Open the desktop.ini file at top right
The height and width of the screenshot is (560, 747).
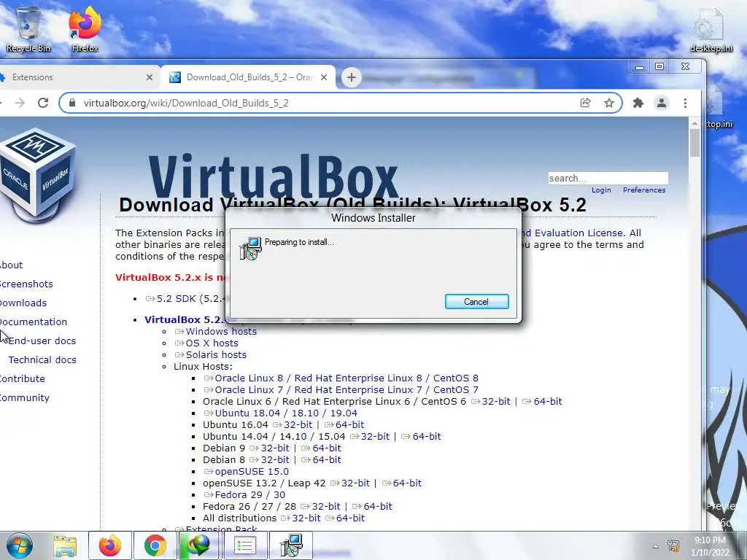point(711,31)
